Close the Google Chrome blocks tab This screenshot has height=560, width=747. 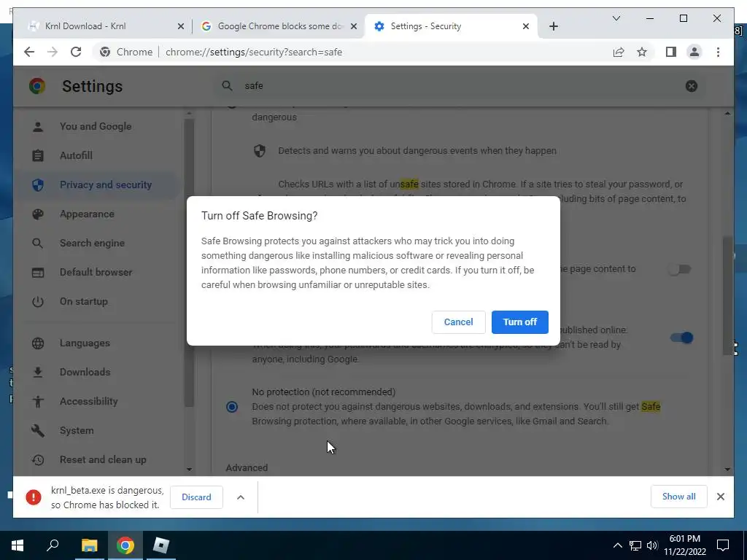point(354,26)
